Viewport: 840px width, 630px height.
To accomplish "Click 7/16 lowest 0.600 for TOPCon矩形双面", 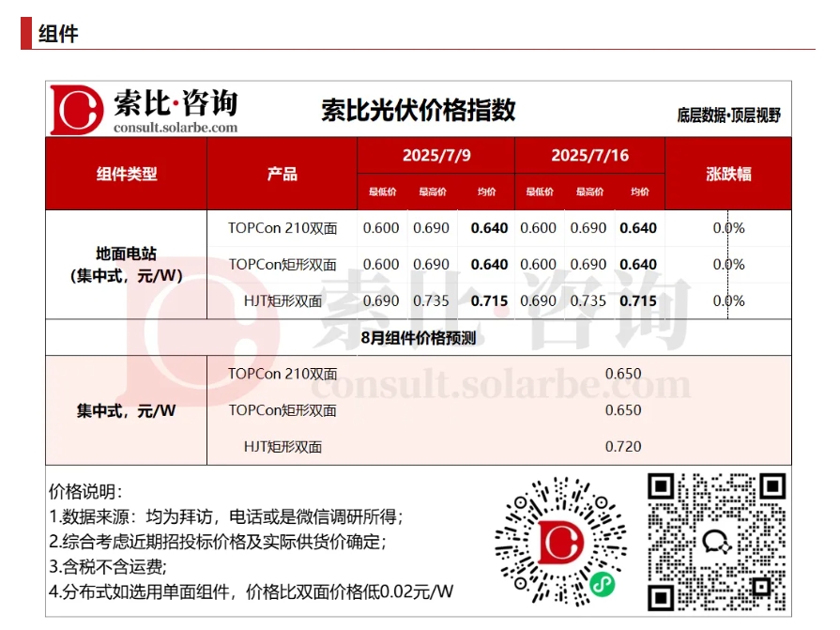I will [539, 265].
